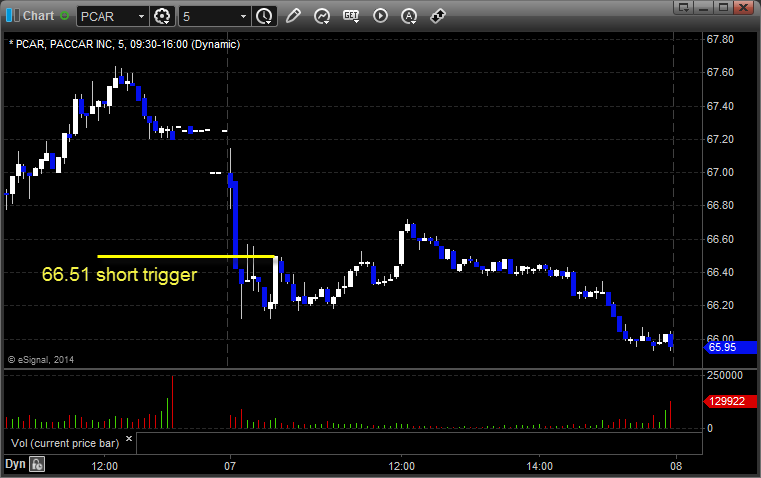761x478 pixels.
Task: Click the PCAR, PACCAR INC chart title
Action: (x=125, y=44)
